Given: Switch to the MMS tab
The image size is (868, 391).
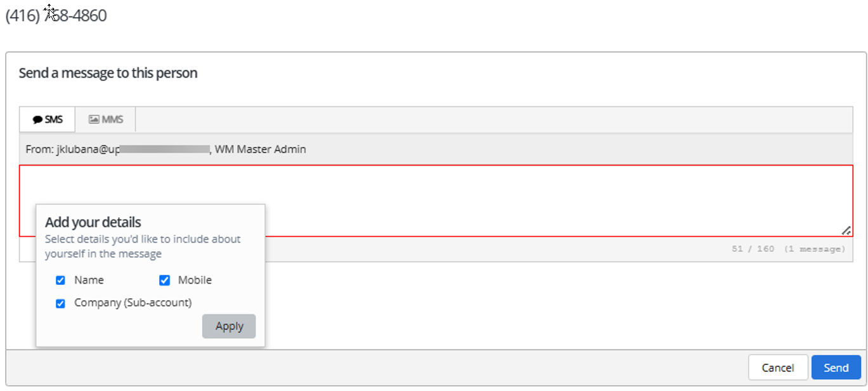Looking at the screenshot, I should click(x=105, y=119).
